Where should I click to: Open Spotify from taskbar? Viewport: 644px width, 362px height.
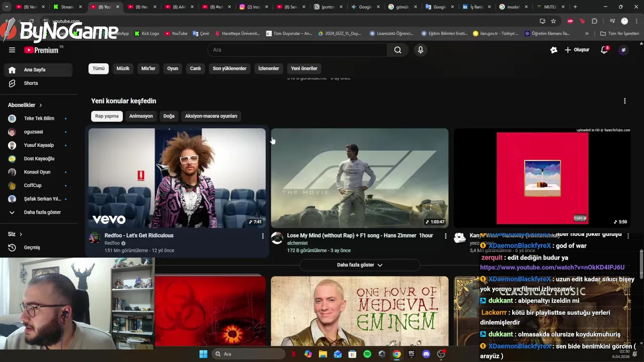pyautogui.click(x=367, y=354)
